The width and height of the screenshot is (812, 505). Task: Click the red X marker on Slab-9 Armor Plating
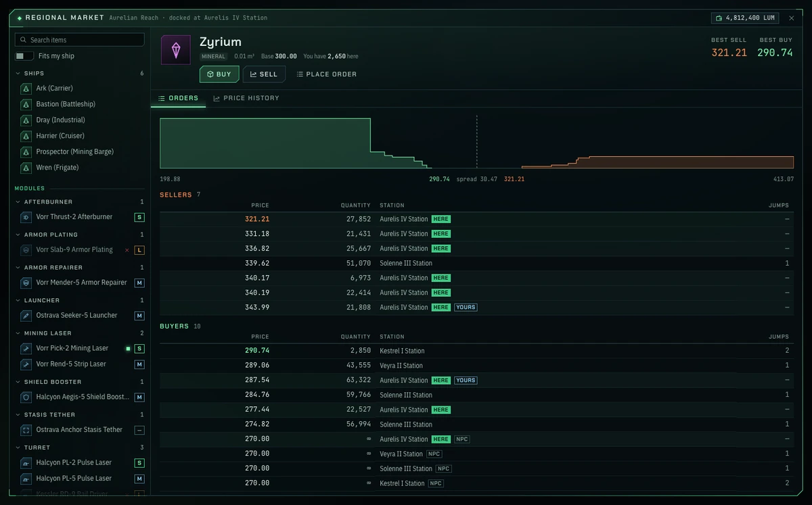127,250
